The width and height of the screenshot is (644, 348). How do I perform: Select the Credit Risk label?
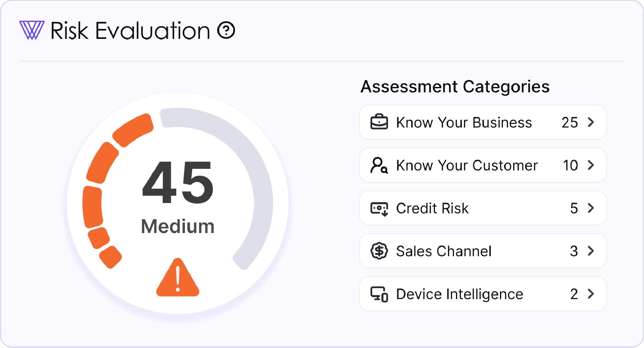432,208
